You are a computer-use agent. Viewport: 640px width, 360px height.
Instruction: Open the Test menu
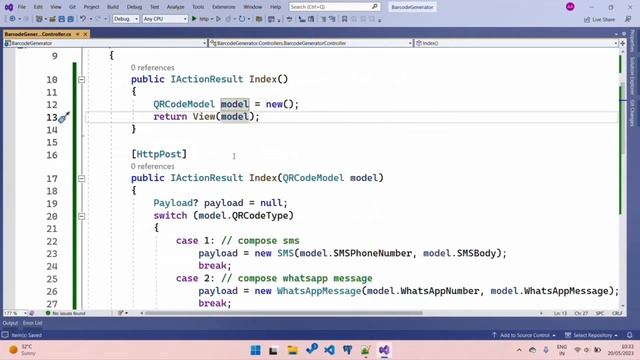(155, 7)
